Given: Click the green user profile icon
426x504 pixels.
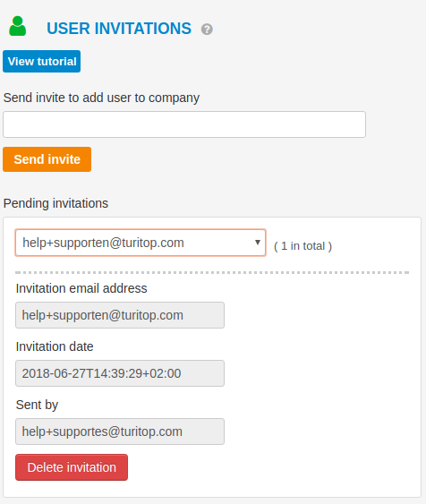Looking at the screenshot, I should pos(17,26).
